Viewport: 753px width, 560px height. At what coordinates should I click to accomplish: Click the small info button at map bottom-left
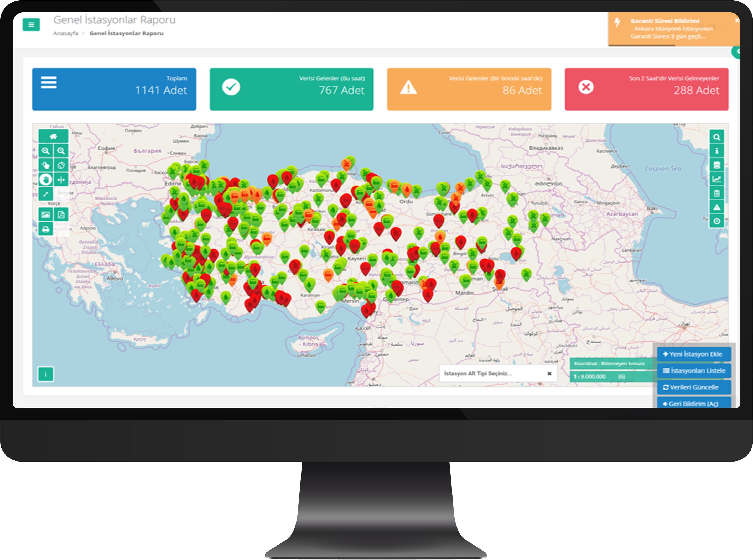point(46,374)
